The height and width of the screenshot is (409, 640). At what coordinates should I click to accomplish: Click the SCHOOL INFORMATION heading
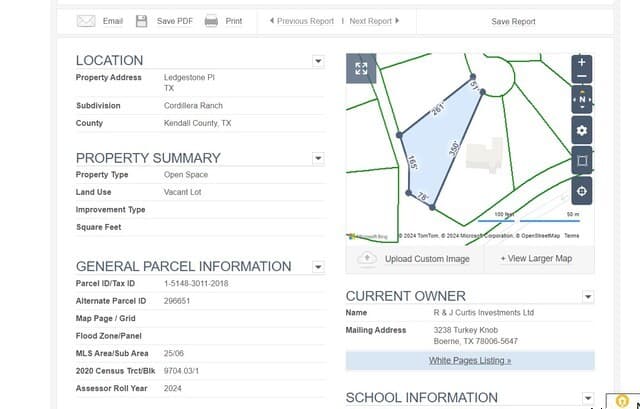point(422,398)
